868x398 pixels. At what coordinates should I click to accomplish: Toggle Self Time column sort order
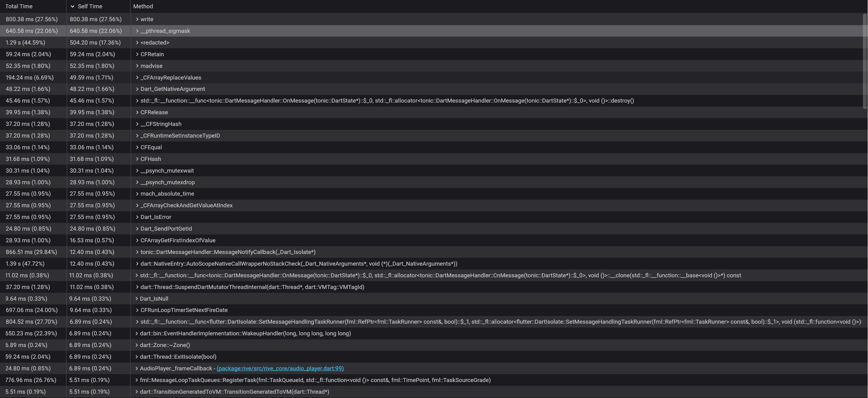pyautogui.click(x=90, y=6)
